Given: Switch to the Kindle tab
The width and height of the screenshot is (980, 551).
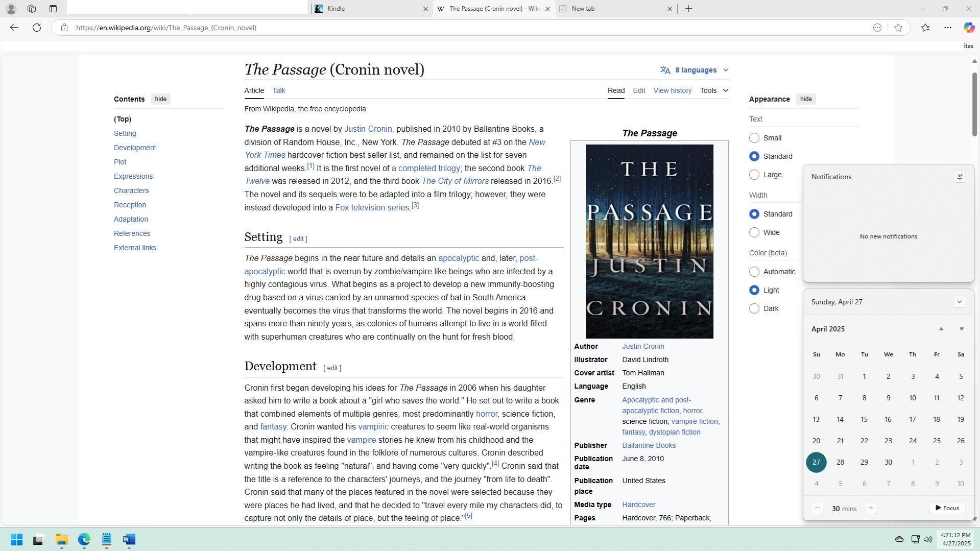Looking at the screenshot, I should click(x=371, y=9).
